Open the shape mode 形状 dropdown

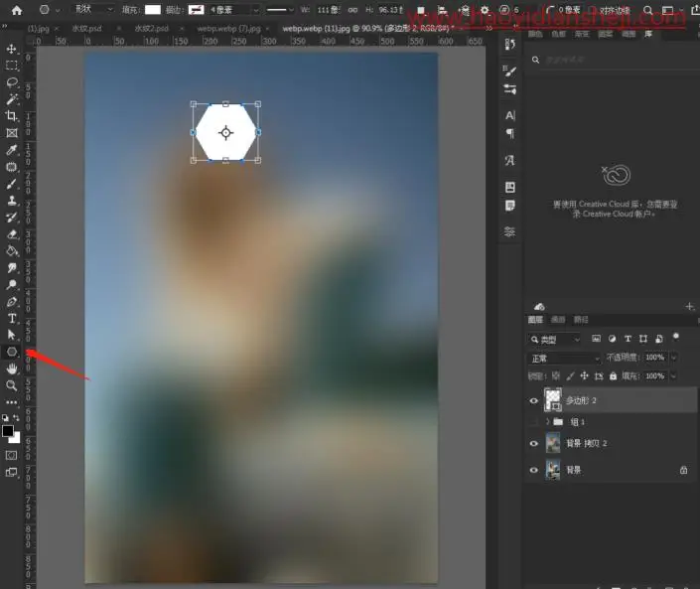[x=94, y=9]
